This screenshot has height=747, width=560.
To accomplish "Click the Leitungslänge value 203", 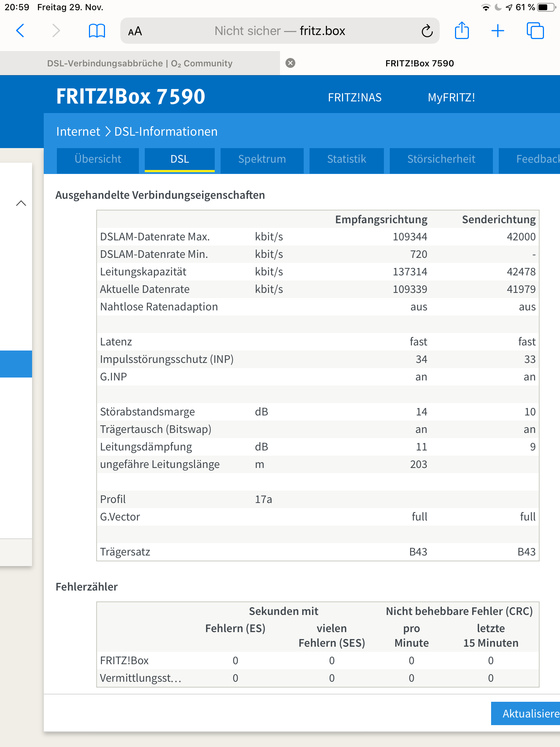I will point(418,464).
